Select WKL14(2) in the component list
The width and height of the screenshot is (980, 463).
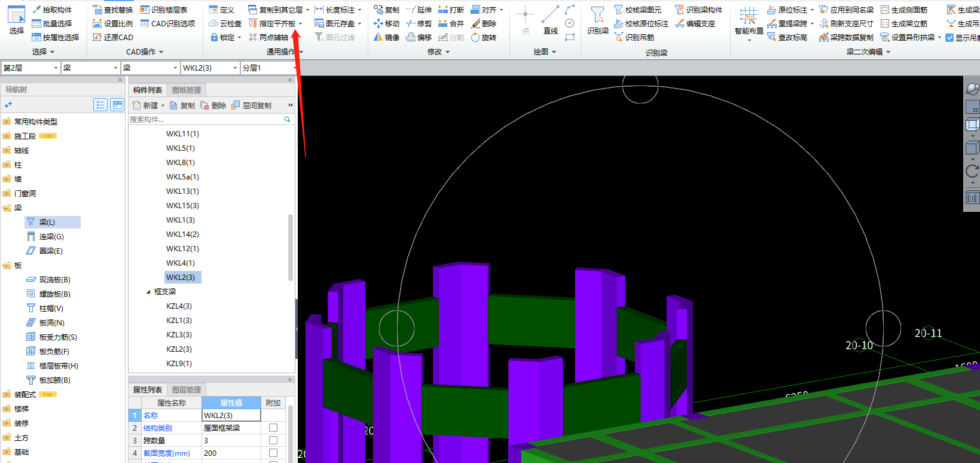[x=182, y=234]
